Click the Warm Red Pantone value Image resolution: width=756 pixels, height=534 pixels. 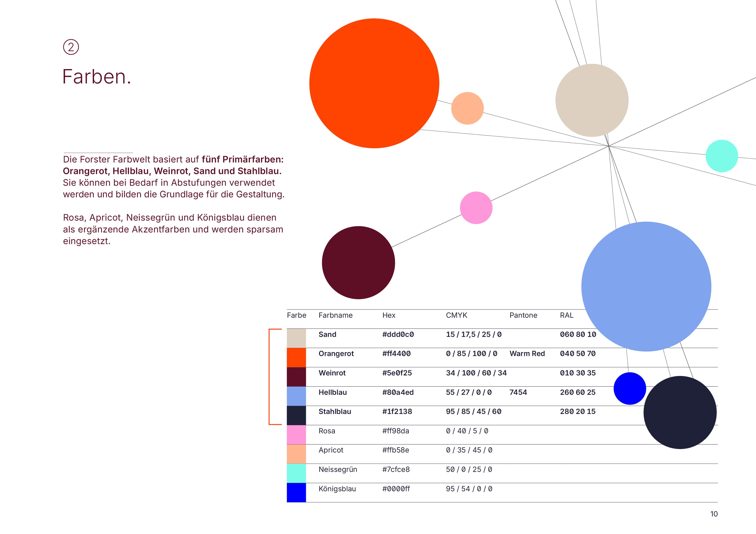(x=527, y=354)
